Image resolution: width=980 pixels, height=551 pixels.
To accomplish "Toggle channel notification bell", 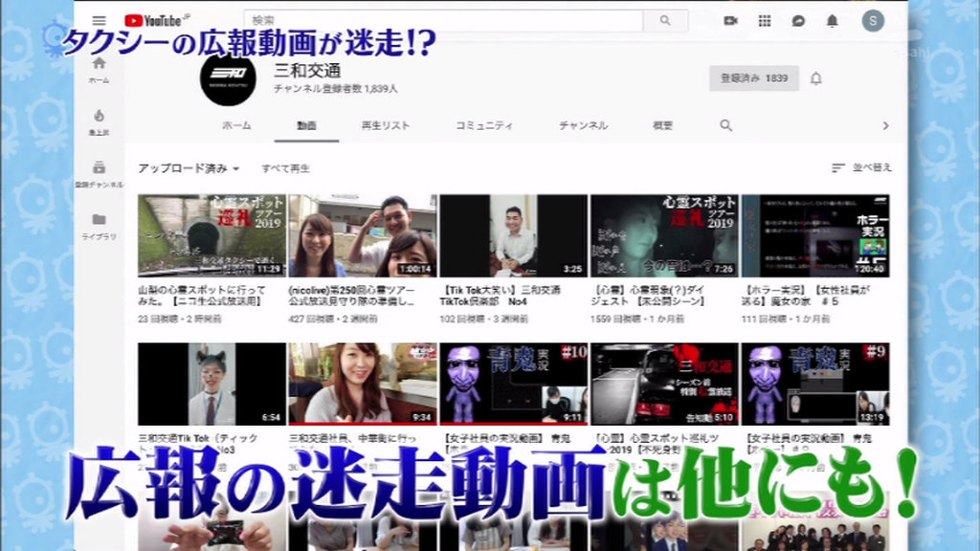I will coord(816,78).
